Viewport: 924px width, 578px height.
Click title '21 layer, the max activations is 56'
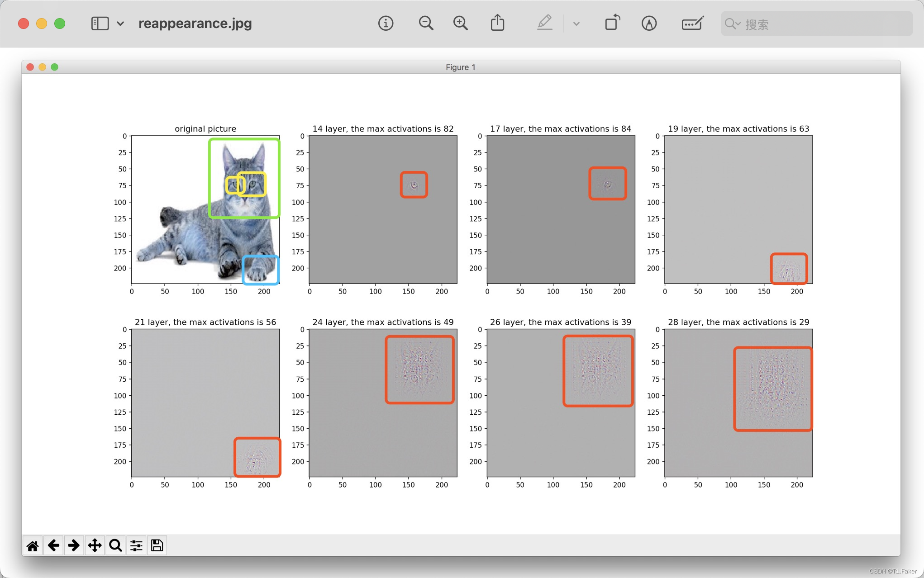click(x=205, y=322)
